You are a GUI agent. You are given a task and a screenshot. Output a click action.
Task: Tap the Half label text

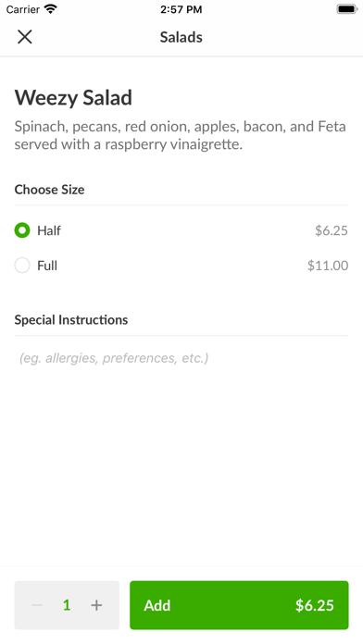point(49,230)
